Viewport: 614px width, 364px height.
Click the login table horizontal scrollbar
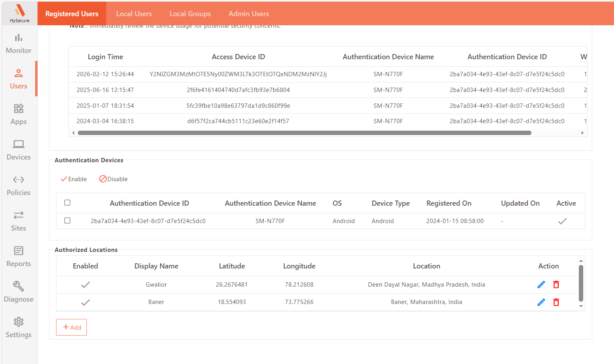click(x=304, y=133)
